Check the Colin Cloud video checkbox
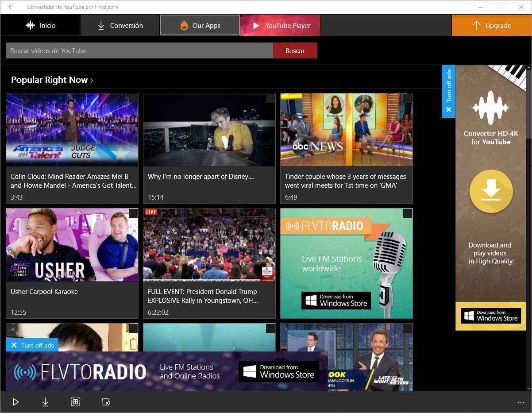 133,98
